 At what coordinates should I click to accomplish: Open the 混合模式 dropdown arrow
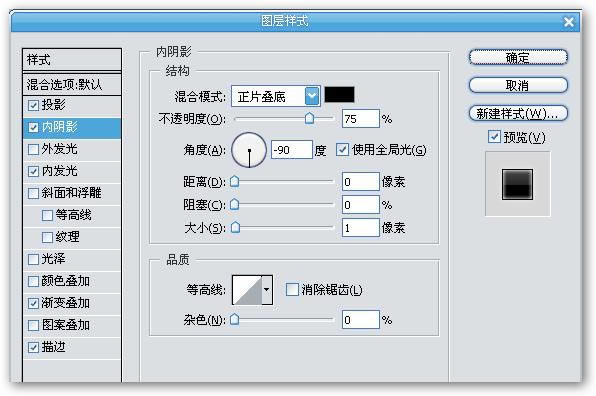(x=312, y=96)
